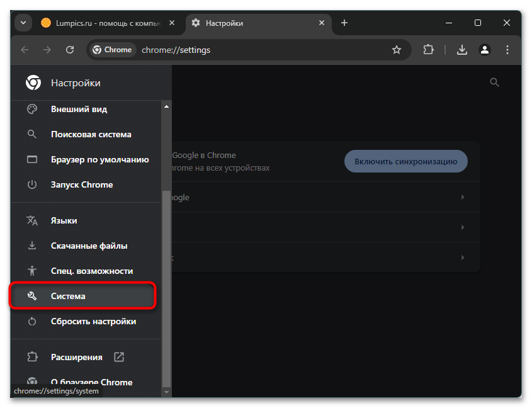Click accessibility icon beside Спец. возможности
The image size is (532, 408).
32,271
